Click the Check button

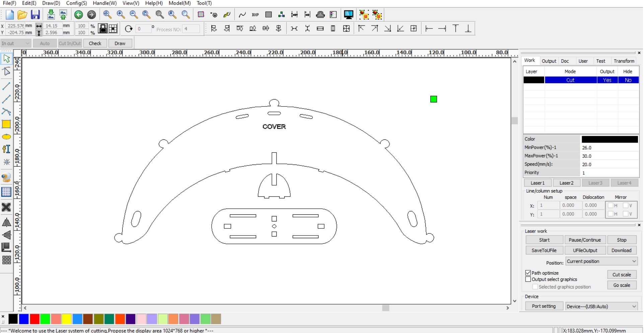(95, 44)
